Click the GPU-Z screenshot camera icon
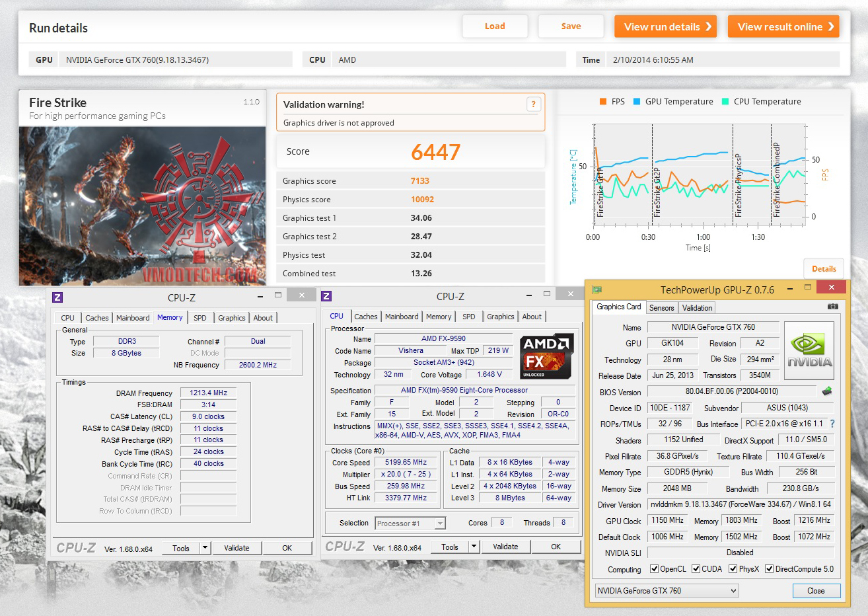Viewport: 868px width, 616px height. click(833, 307)
